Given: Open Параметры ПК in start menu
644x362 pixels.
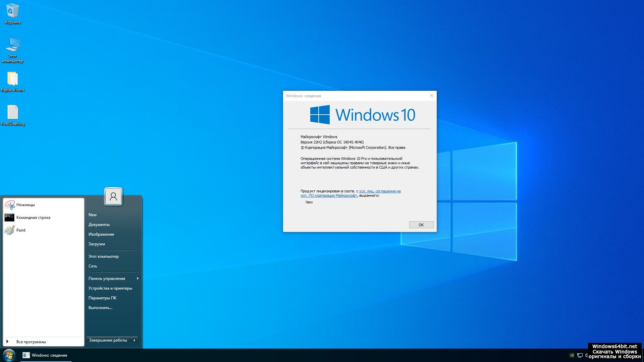Looking at the screenshot, I should [102, 298].
